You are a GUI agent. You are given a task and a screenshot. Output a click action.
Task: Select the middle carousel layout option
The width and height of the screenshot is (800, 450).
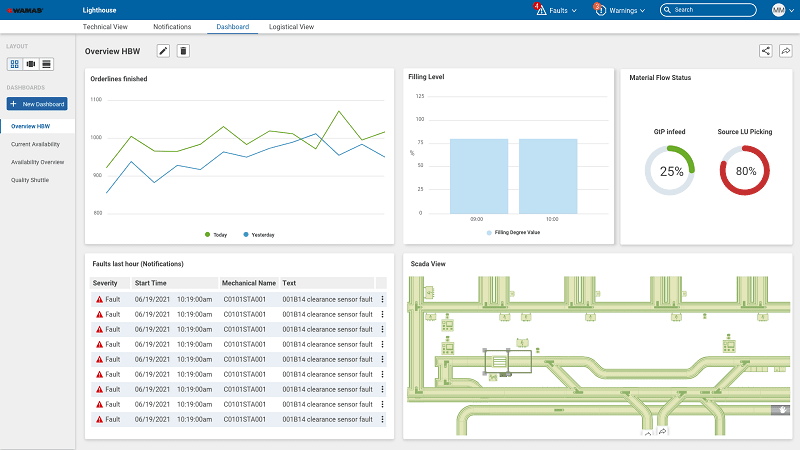tap(31, 64)
